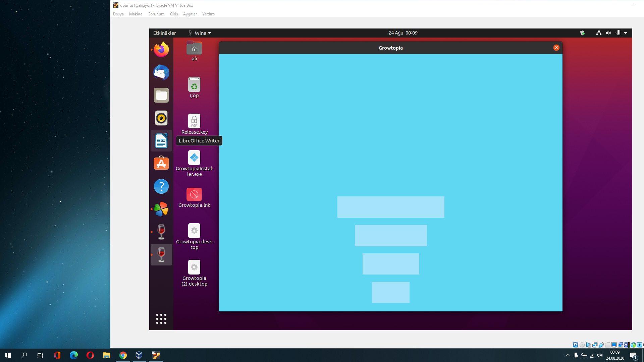Show all applications grid button
The width and height of the screenshot is (644, 362).
click(x=161, y=319)
